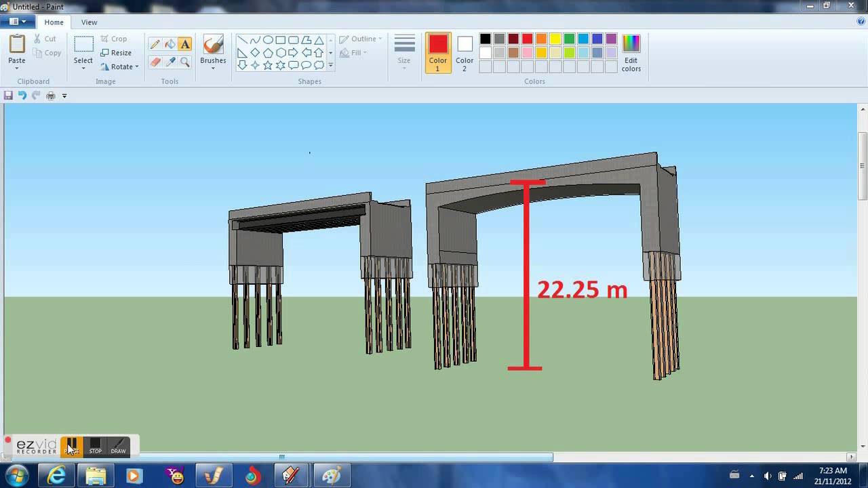
Task: Select the Eraser tool
Action: pos(155,62)
